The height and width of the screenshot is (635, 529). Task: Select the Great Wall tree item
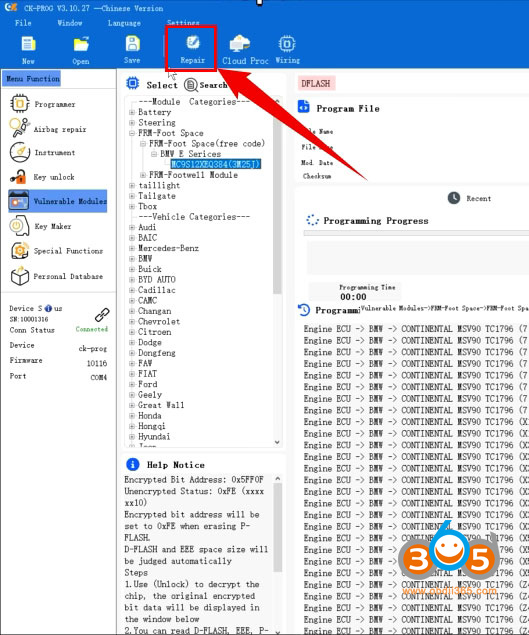click(x=161, y=405)
